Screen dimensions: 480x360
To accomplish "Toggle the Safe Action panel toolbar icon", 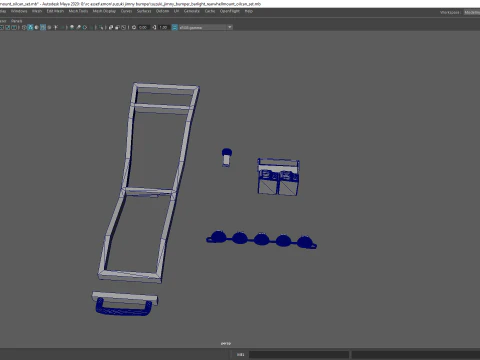I will tap(8, 27).
